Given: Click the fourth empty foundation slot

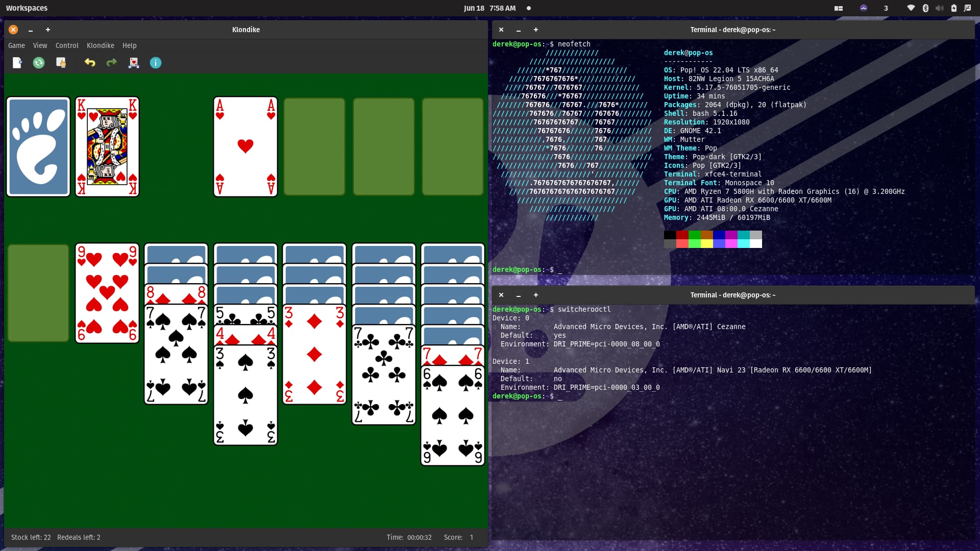Looking at the screenshot, I should coord(453,146).
